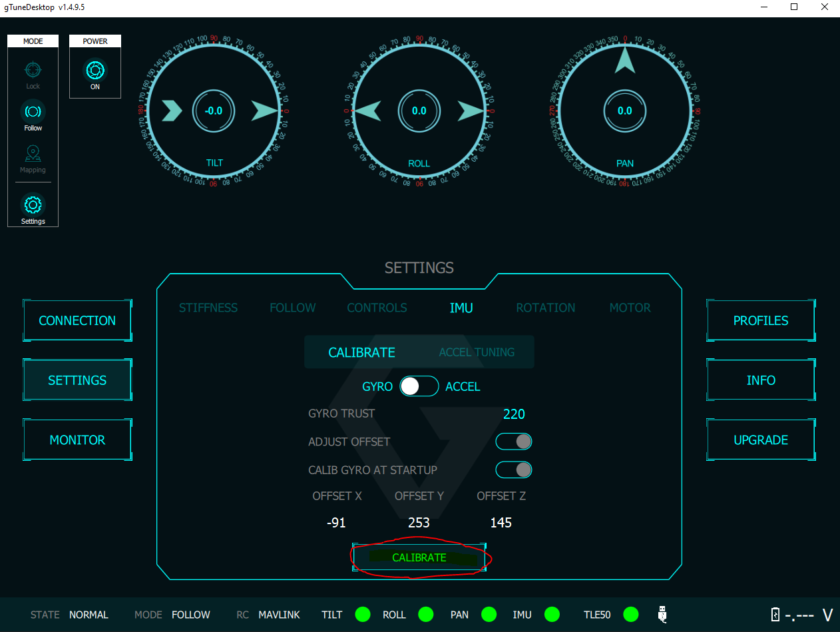Select the Follow mode icon
The image size is (840, 632).
pyautogui.click(x=33, y=111)
